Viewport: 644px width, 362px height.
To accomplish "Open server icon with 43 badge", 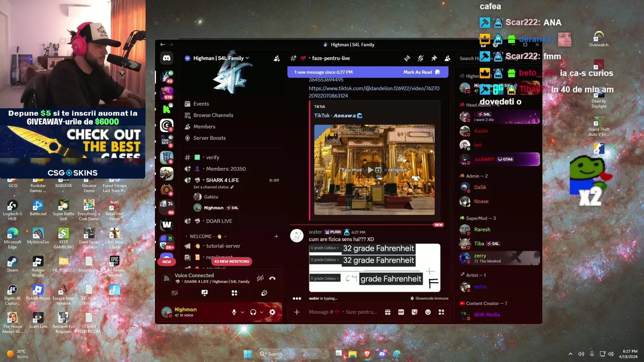I will click(x=167, y=76).
